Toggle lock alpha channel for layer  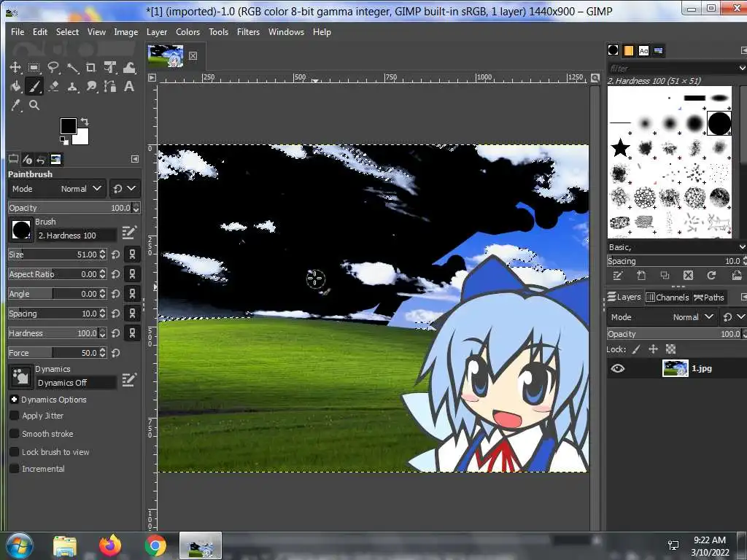click(x=671, y=349)
